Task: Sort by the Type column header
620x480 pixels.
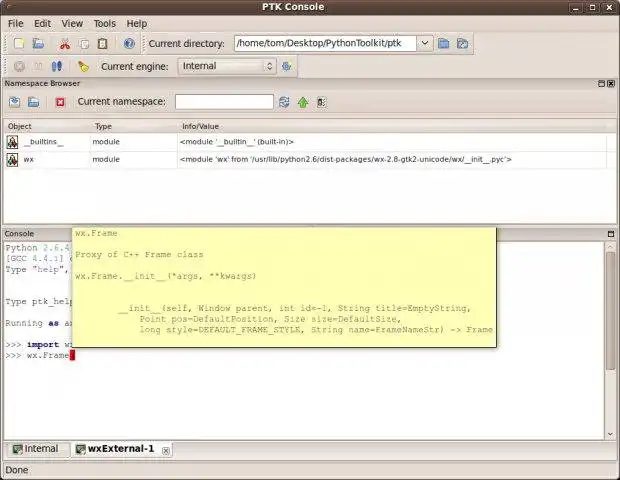Action: 134,127
